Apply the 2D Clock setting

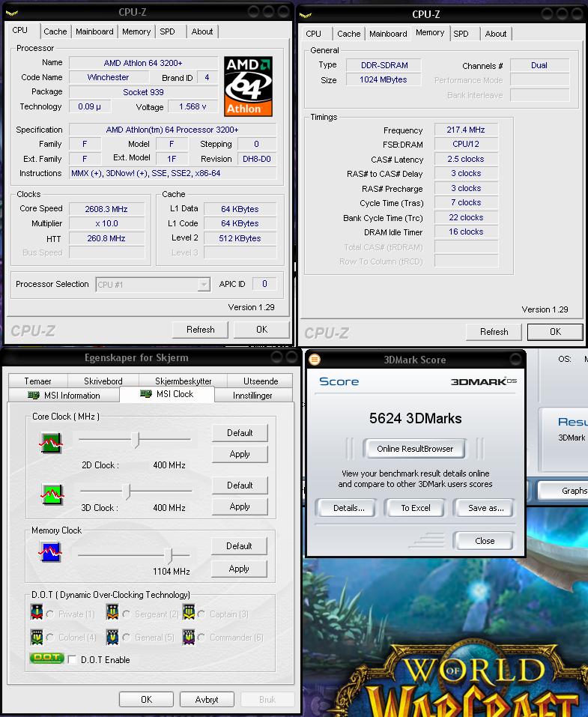click(x=240, y=454)
